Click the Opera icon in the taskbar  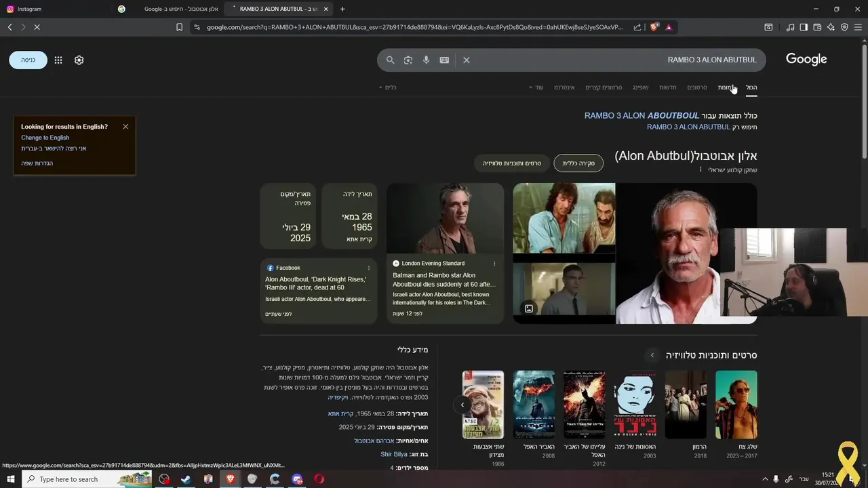pyautogui.click(x=319, y=479)
